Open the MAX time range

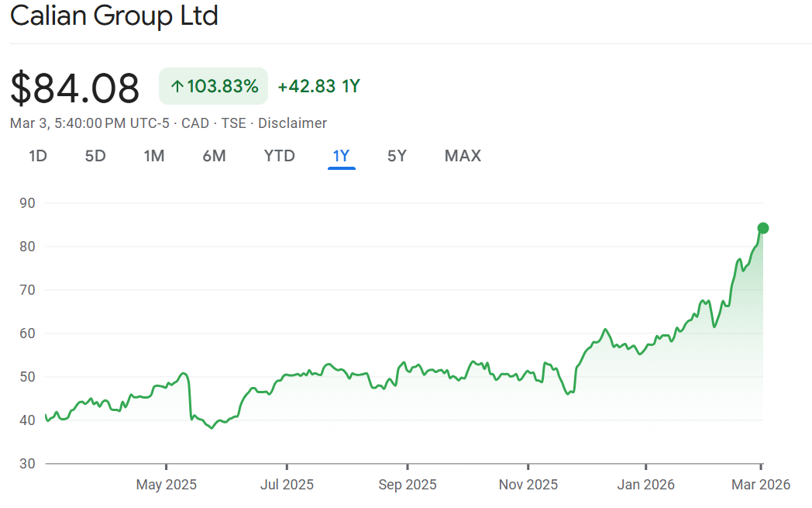pos(463,156)
